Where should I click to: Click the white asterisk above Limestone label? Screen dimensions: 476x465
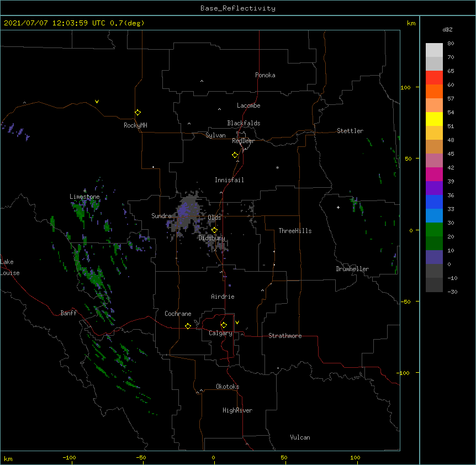click(x=85, y=191)
